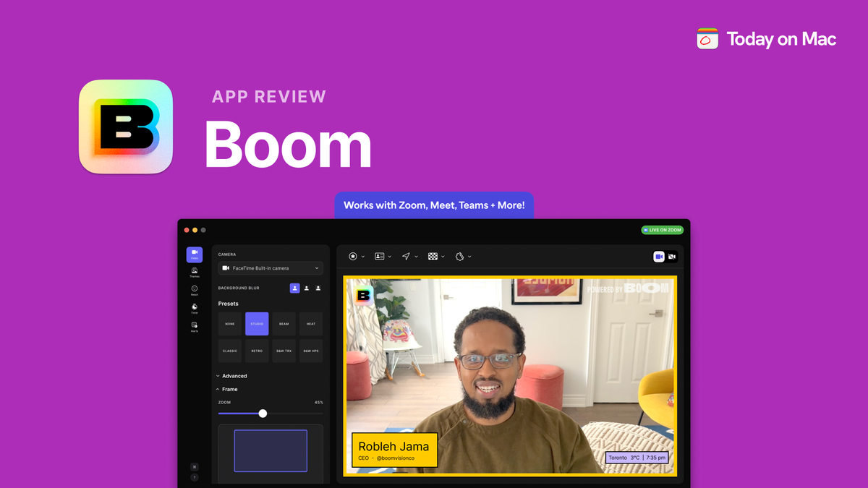Click the keyboard shortcuts command icon
Screen dimensions: 868x488
click(x=195, y=467)
